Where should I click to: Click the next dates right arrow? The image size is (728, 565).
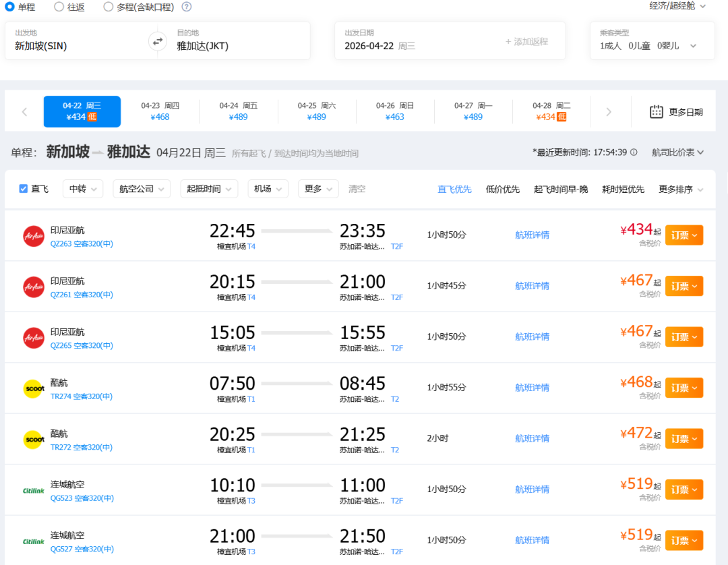click(609, 112)
